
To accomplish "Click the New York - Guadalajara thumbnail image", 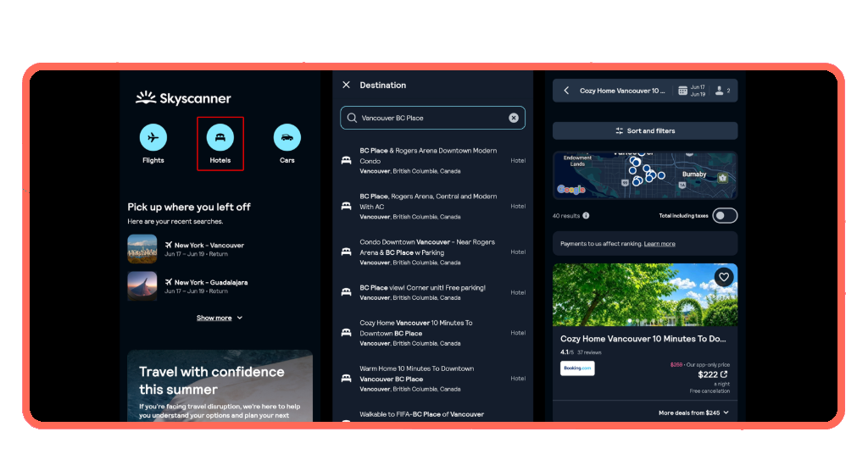I will click(142, 286).
